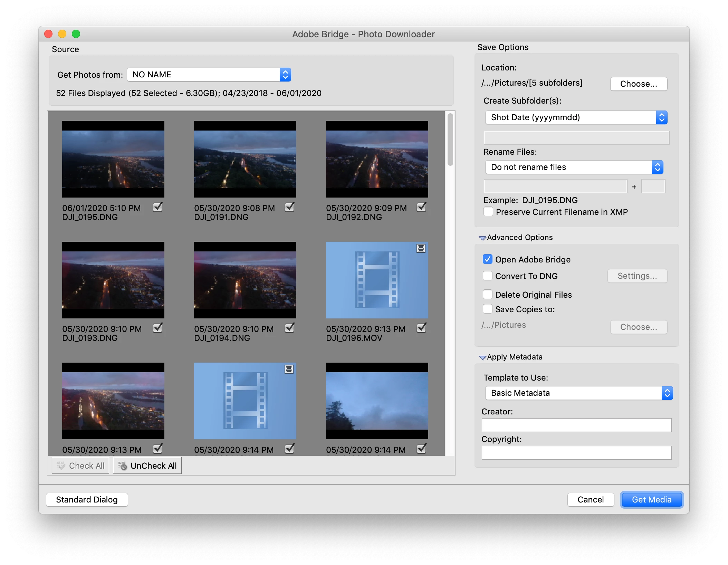The width and height of the screenshot is (728, 565).
Task: Click the thumbnail list scrollbar
Action: click(x=450, y=140)
